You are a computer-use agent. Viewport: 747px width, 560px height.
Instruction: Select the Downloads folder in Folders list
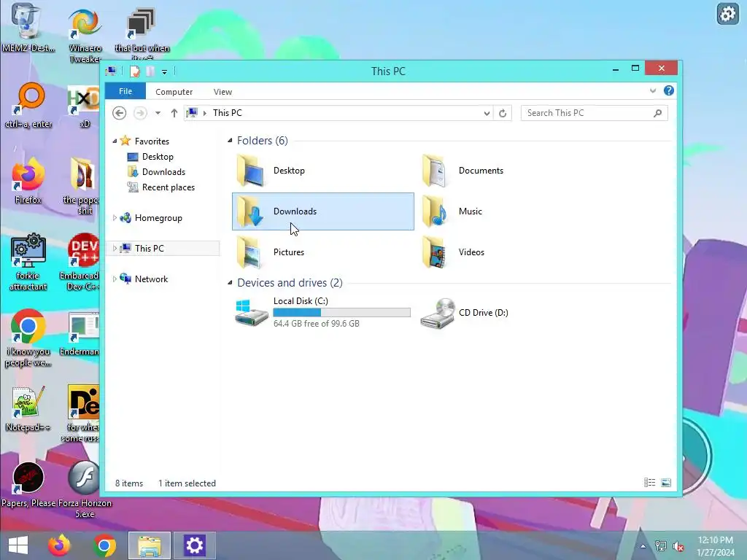[x=323, y=211]
